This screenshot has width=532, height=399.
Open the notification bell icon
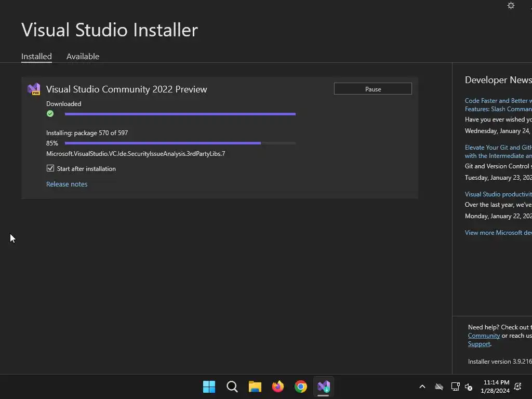point(518,387)
